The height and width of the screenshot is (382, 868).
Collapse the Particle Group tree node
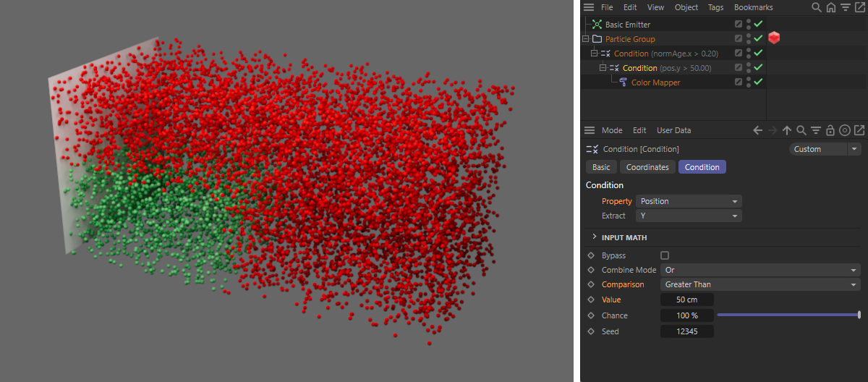click(585, 39)
